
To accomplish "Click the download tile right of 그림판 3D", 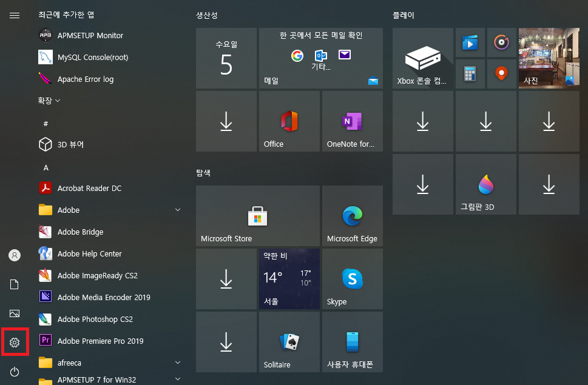I will coord(549,184).
